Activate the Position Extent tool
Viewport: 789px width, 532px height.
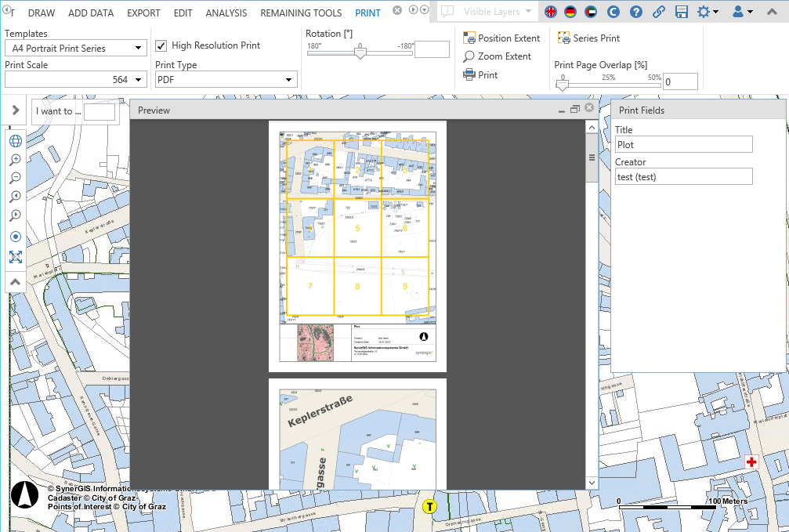tap(502, 38)
